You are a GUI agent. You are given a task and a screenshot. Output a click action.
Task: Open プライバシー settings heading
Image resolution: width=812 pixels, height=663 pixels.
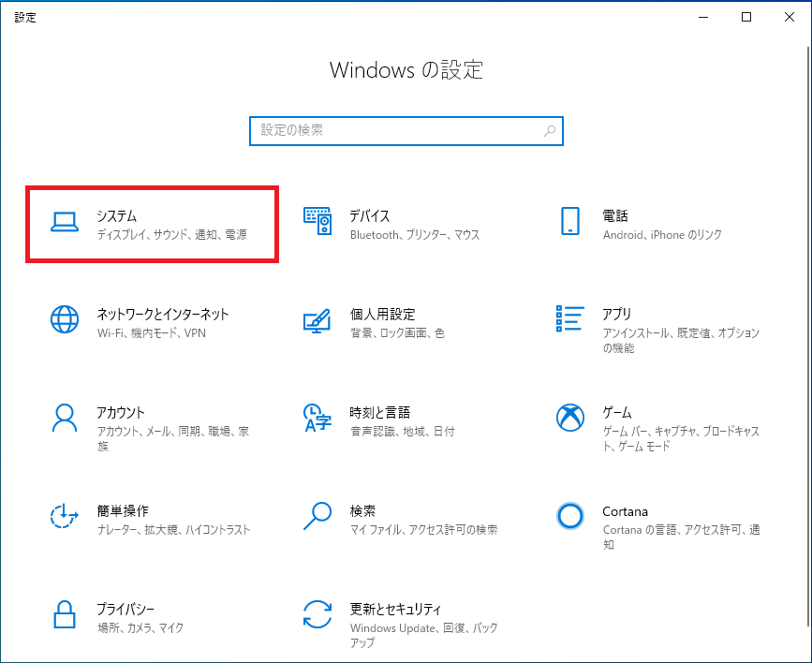tap(125, 609)
